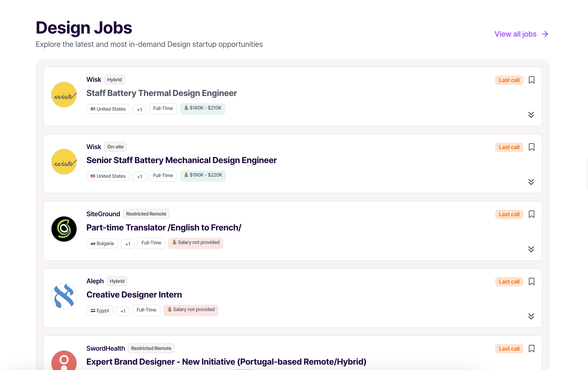Click the Last call badge on the SiteGround listing

pos(509,214)
